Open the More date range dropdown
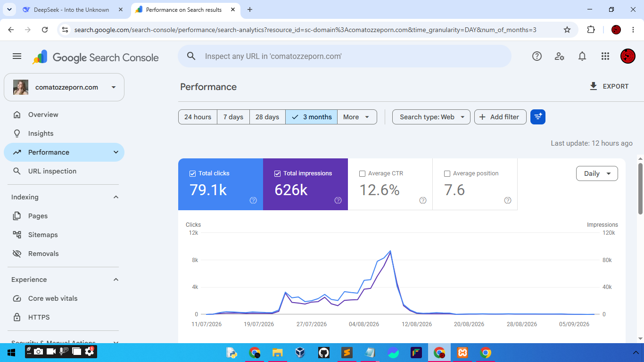The image size is (644, 362). point(357,117)
